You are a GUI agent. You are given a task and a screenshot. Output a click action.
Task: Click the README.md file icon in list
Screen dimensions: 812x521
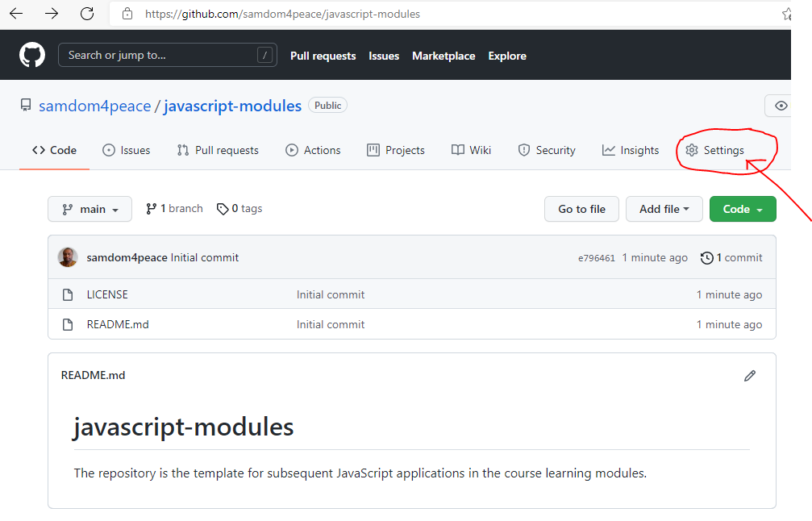pyautogui.click(x=68, y=325)
